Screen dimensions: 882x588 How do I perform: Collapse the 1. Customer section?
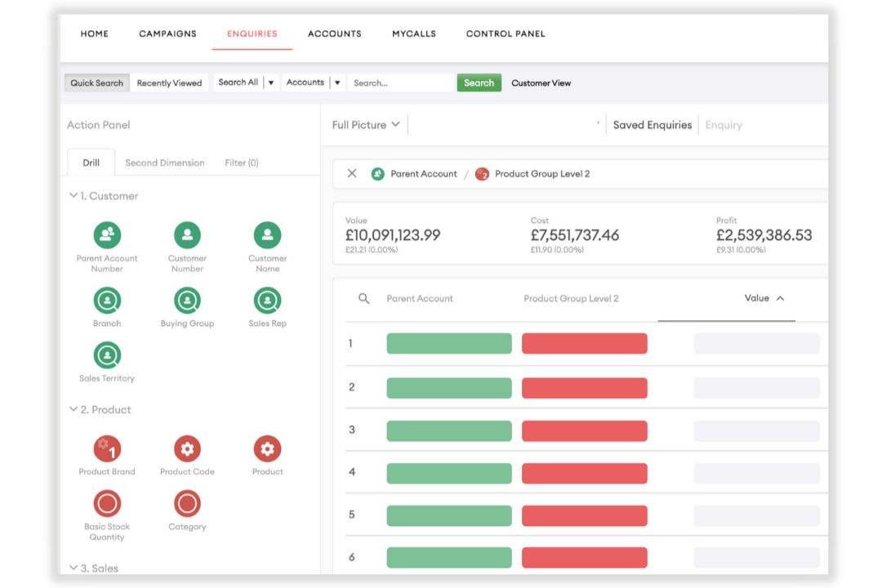click(73, 196)
